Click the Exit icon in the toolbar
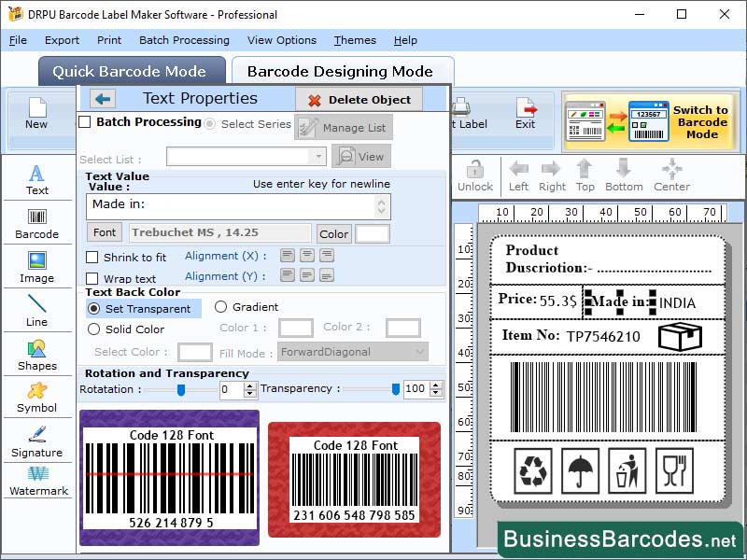The height and width of the screenshot is (560, 747). coord(526,112)
